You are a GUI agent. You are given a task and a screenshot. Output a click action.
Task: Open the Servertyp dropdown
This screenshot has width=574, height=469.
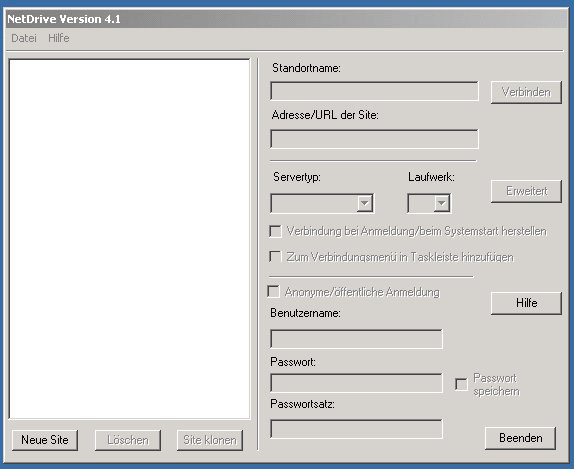pyautogui.click(x=322, y=203)
